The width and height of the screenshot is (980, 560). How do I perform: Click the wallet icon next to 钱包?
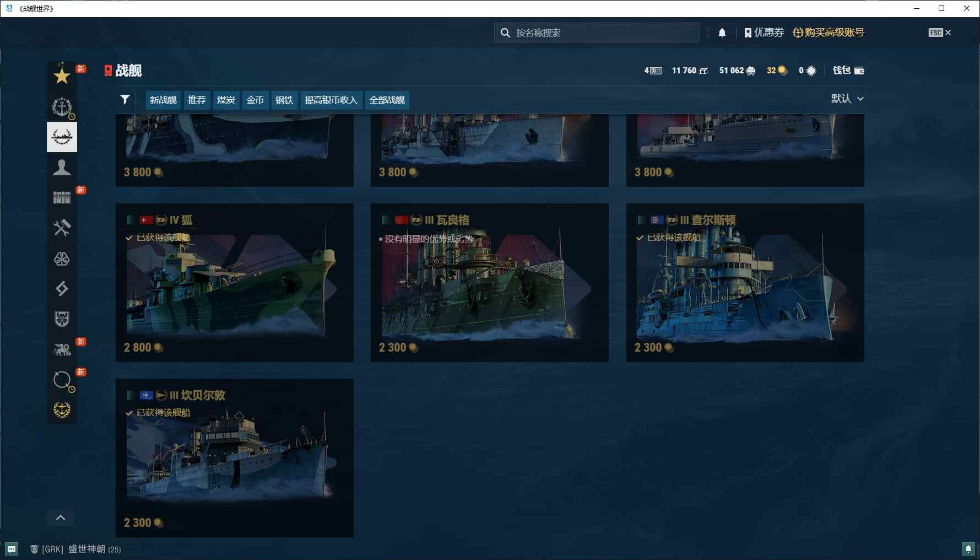pos(859,71)
